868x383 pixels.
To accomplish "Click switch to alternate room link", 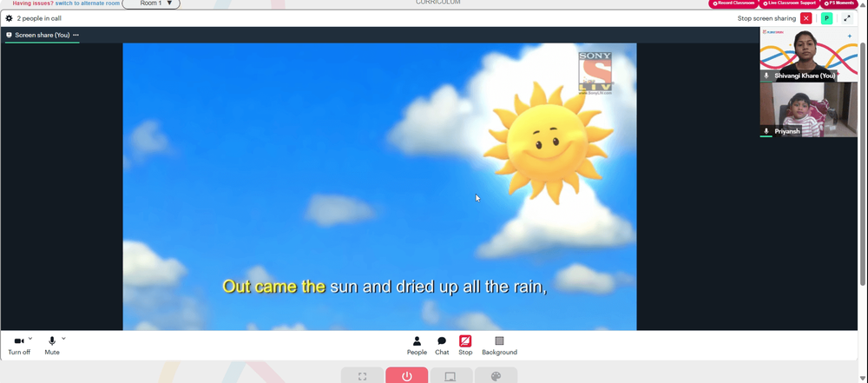I will click(88, 3).
